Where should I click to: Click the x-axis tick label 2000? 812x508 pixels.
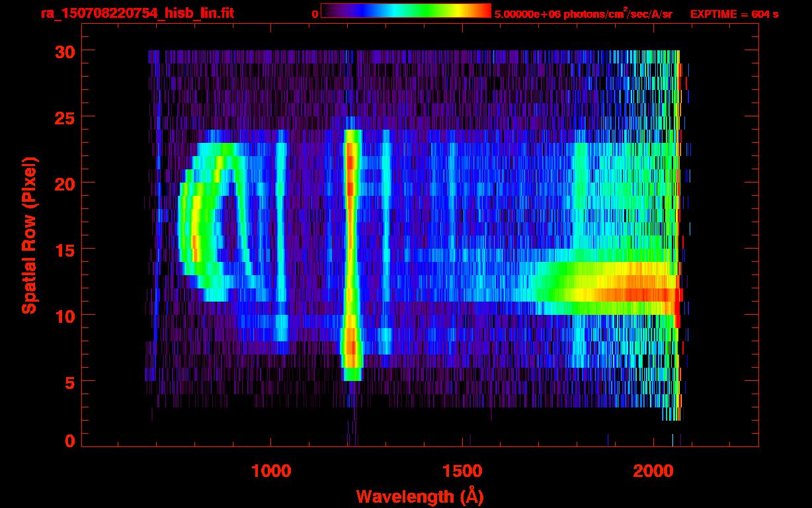(653, 471)
